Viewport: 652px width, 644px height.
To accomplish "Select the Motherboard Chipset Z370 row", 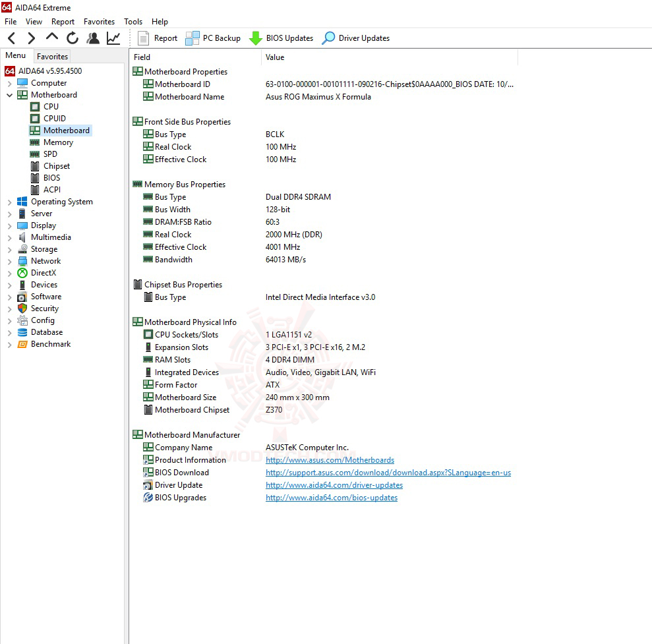I will (x=323, y=410).
